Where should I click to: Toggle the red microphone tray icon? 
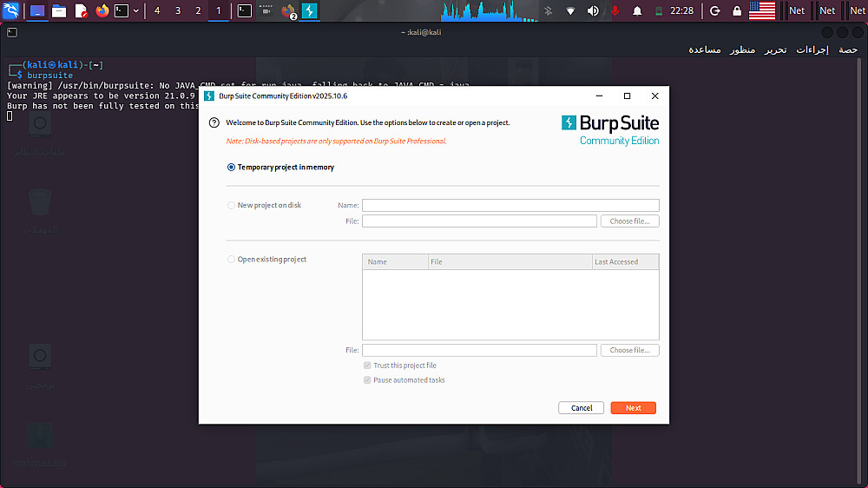(615, 10)
